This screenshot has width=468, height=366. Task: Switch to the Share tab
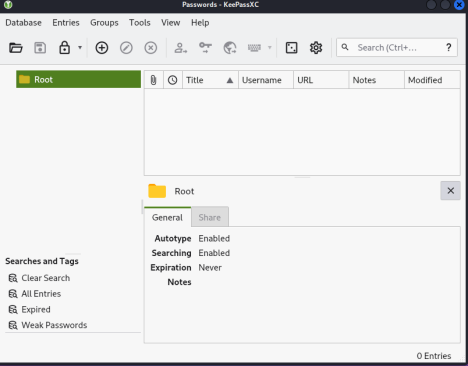click(x=210, y=217)
